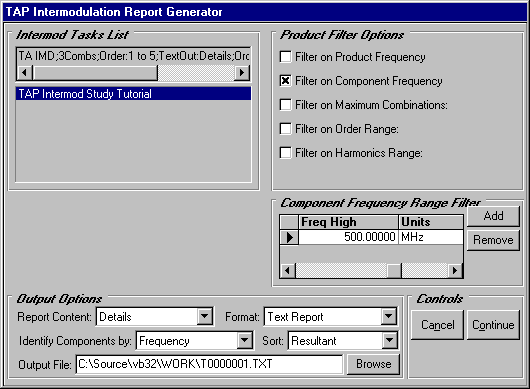Viewport: 530px width, 389px height.
Task: Uncheck Filter on Component Frequency
Action: tap(286, 81)
